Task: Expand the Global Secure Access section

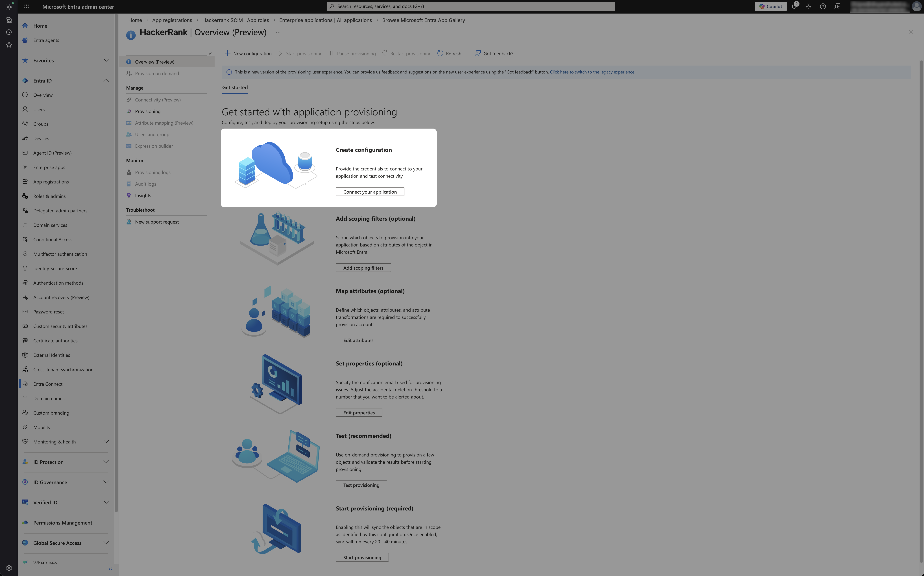Action: click(106, 542)
